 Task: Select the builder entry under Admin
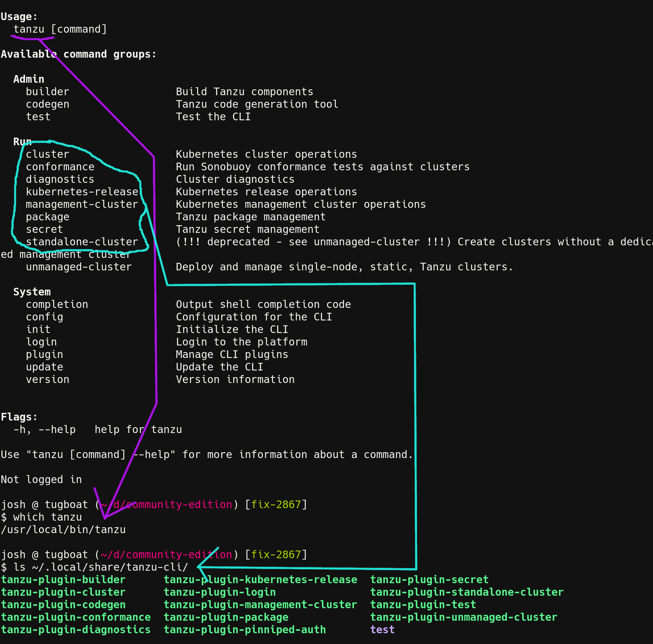coord(47,91)
